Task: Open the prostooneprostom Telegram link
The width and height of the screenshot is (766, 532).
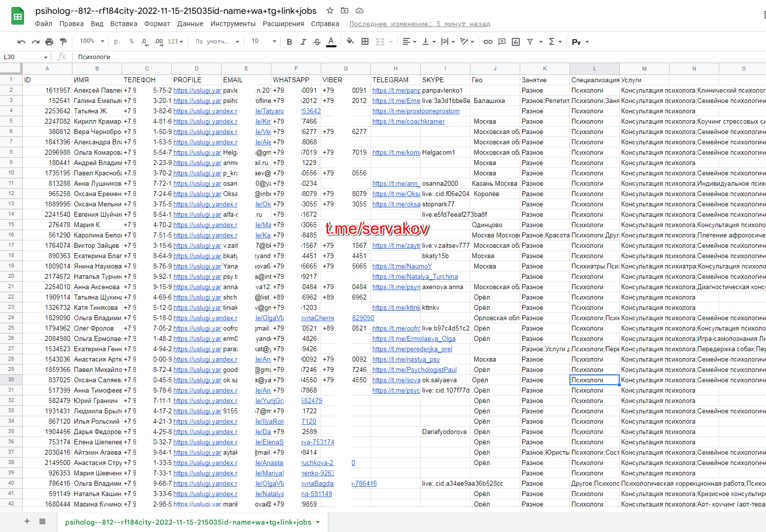Action: click(416, 111)
